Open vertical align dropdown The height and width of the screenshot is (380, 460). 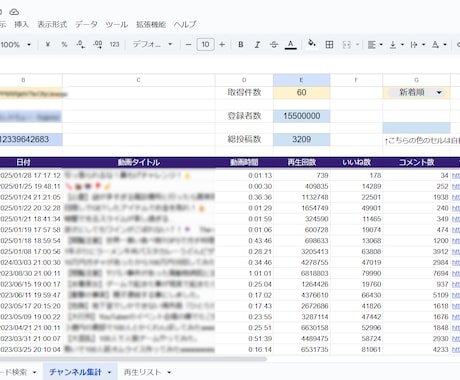point(397,44)
